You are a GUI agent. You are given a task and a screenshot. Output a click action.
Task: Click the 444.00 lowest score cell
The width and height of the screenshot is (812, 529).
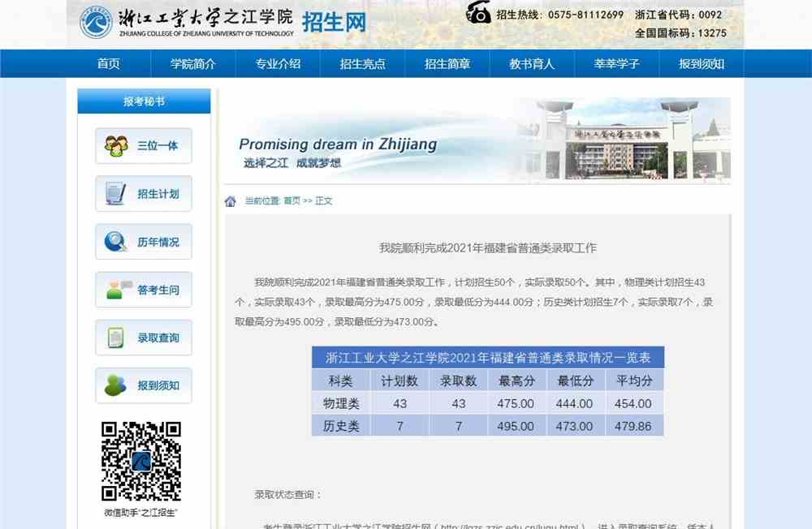pyautogui.click(x=574, y=404)
